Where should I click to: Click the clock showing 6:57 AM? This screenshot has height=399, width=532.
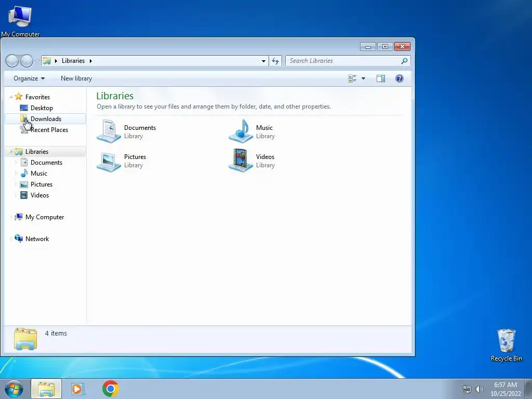tap(506, 385)
